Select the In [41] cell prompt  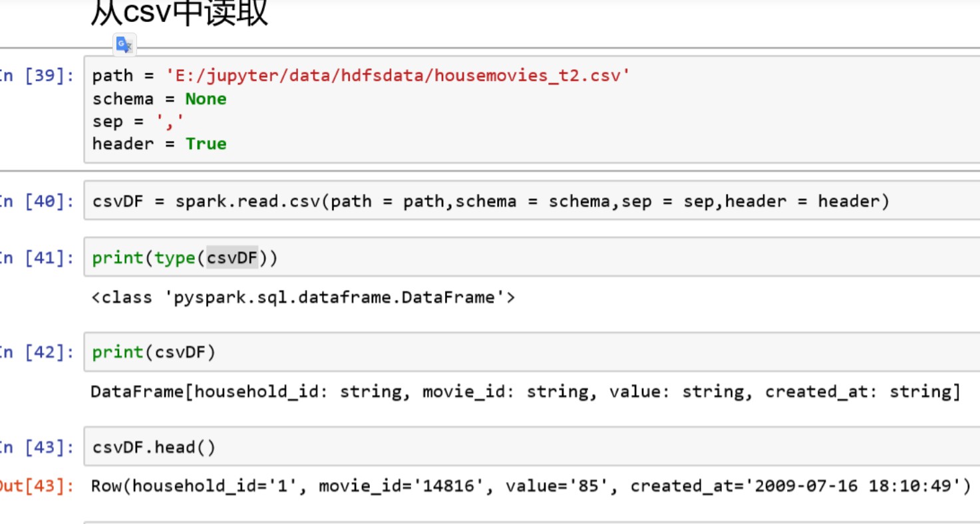37,258
